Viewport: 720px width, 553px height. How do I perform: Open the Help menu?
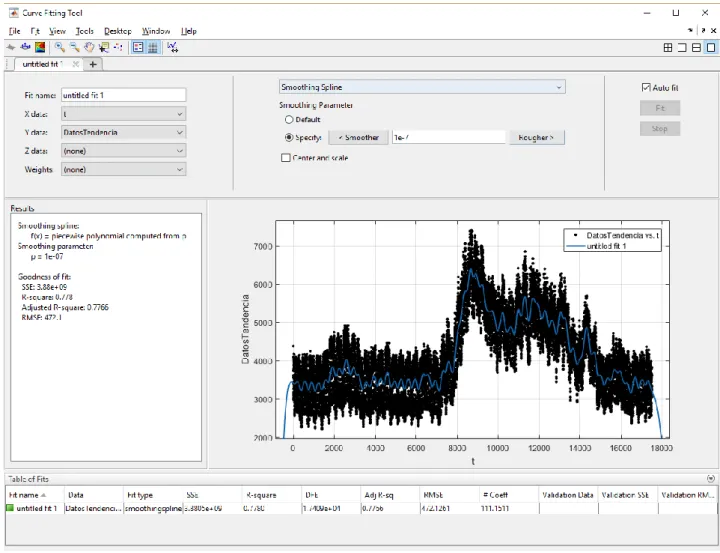point(189,31)
